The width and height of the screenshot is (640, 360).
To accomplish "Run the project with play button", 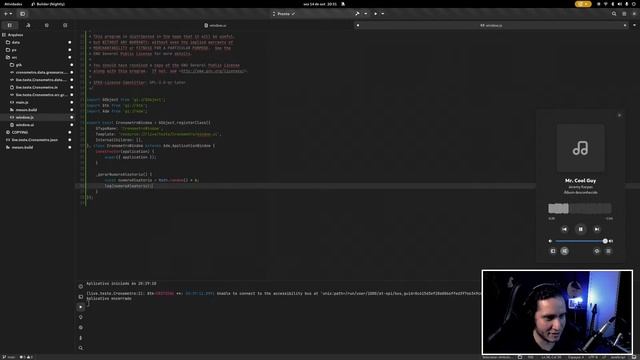I will pos(376,14).
